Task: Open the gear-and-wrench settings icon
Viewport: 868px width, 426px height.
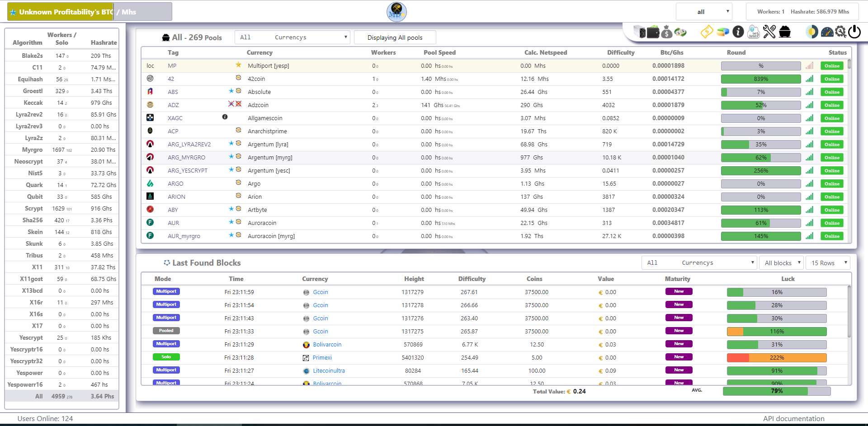Action: pos(840,32)
